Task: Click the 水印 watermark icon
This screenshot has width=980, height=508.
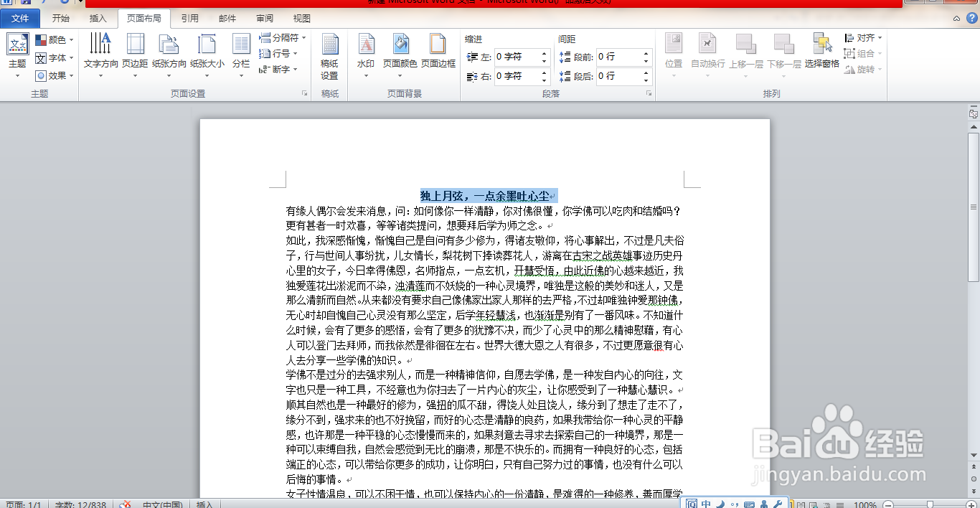Action: click(x=366, y=44)
